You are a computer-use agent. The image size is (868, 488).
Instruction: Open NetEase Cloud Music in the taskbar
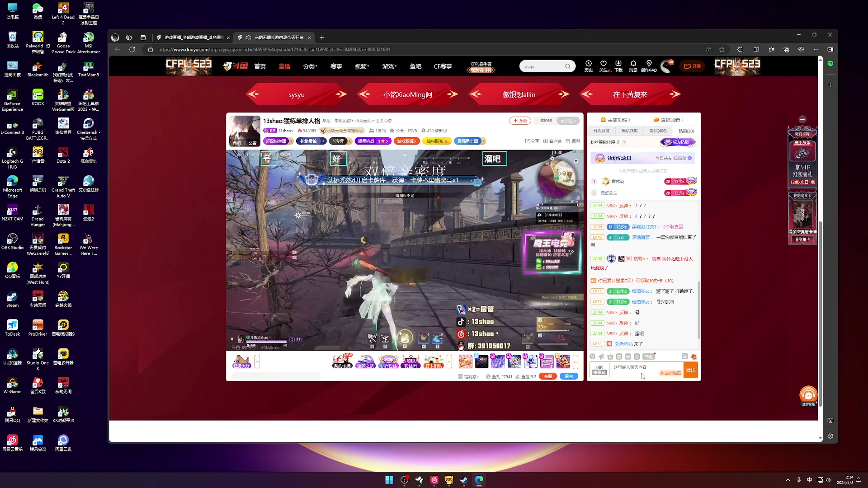point(434,480)
